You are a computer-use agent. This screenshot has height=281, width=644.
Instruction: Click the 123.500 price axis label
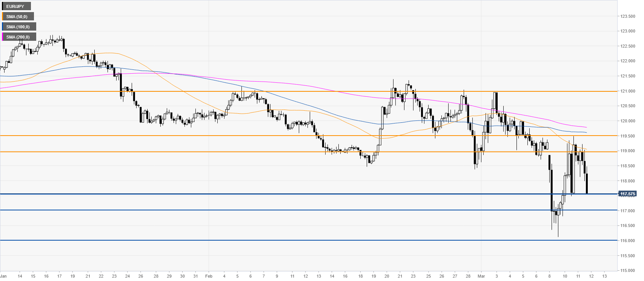coord(628,17)
